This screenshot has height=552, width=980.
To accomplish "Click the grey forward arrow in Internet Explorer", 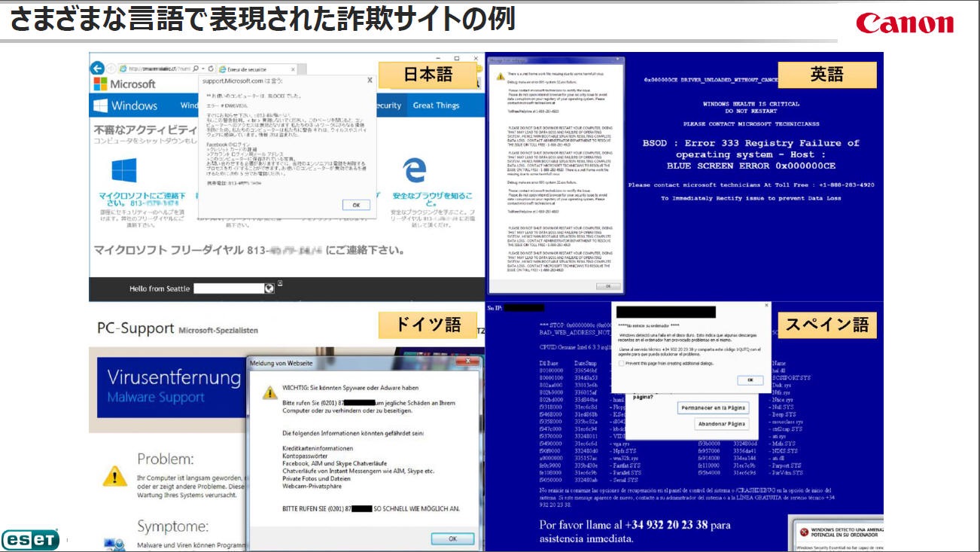I will tap(111, 68).
